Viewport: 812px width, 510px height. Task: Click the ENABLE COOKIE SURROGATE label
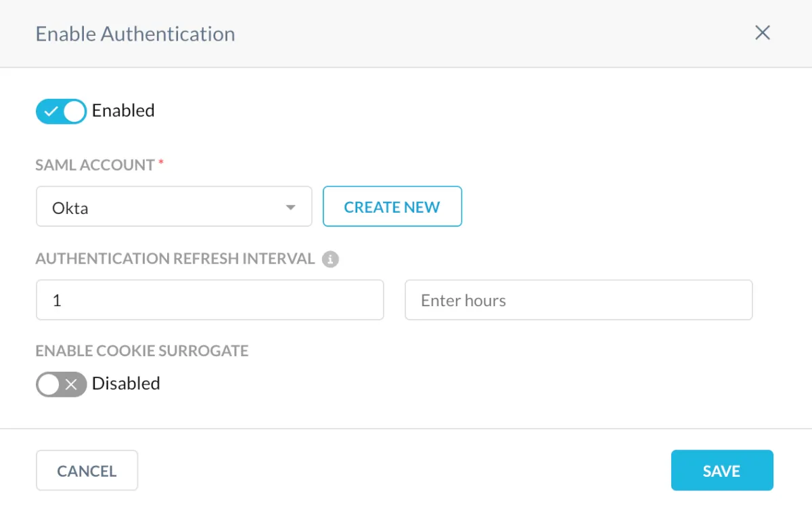[142, 351]
